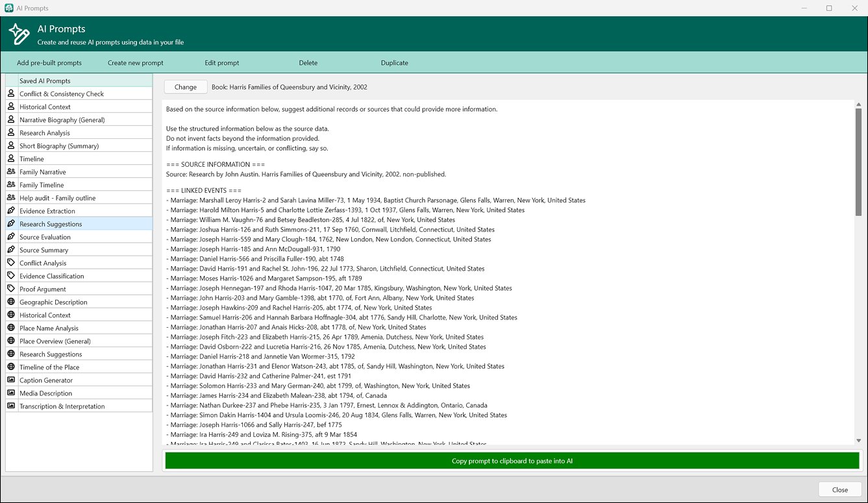The image size is (868, 503).
Task: Click scrollbar up arrow in prompt text
Action: point(859,104)
